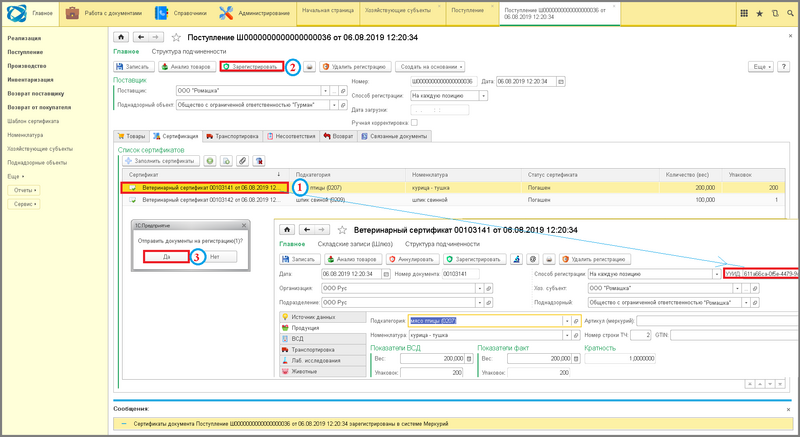Image resolution: width=800 pixels, height=437 pixels.
Task: Favorite the Ветеринарный сертификат with star
Action: click(x=342, y=230)
